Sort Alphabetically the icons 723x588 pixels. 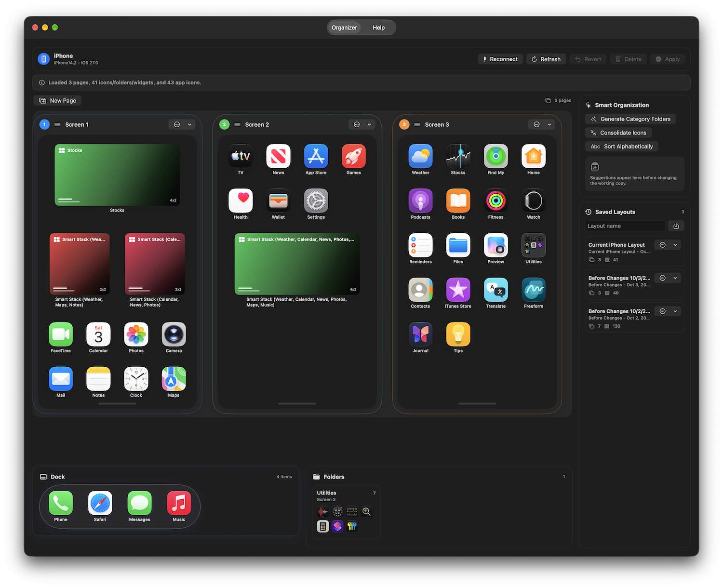[x=622, y=147]
